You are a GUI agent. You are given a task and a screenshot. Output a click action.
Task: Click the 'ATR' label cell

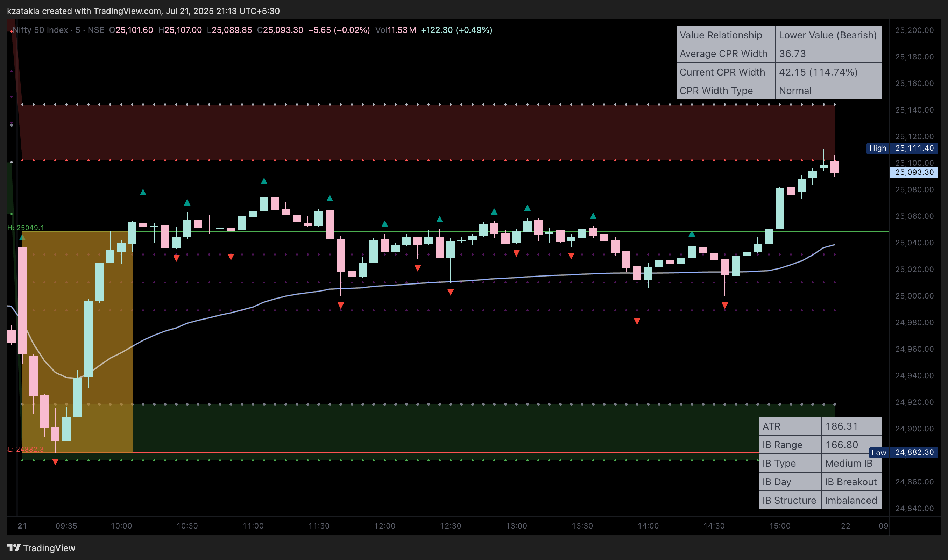point(790,426)
